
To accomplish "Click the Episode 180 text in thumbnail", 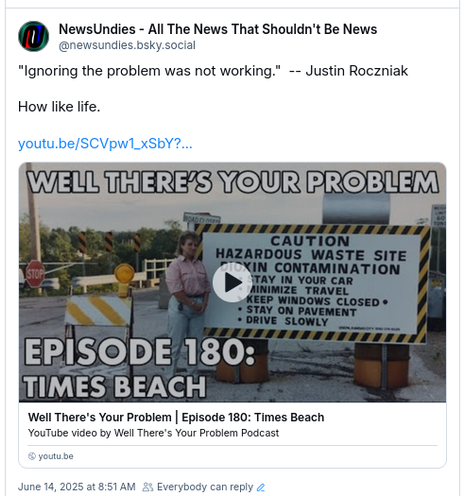I will 139,352.
